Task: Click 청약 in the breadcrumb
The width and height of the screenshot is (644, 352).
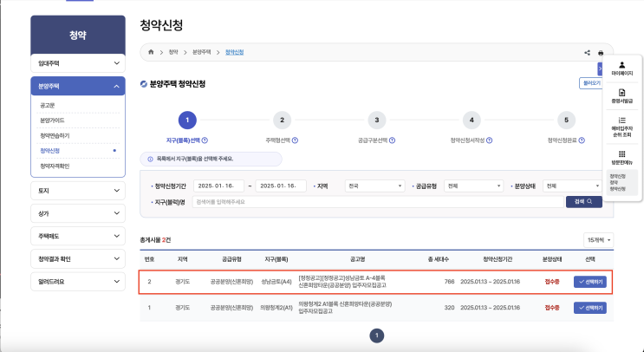Action: point(173,52)
